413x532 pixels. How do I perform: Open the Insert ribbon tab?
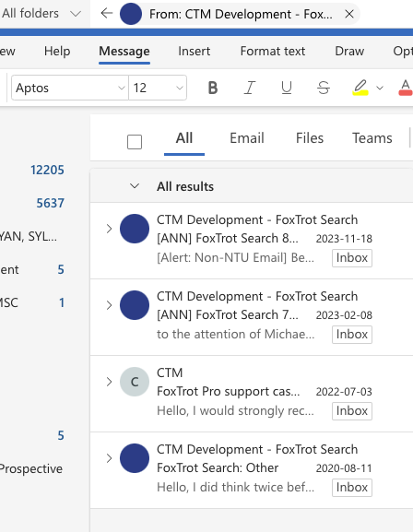[195, 52]
